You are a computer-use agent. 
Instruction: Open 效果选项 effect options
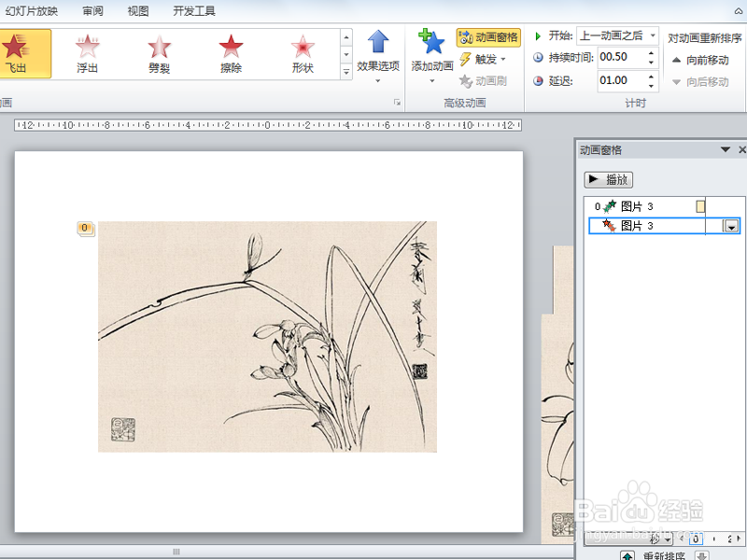(378, 56)
